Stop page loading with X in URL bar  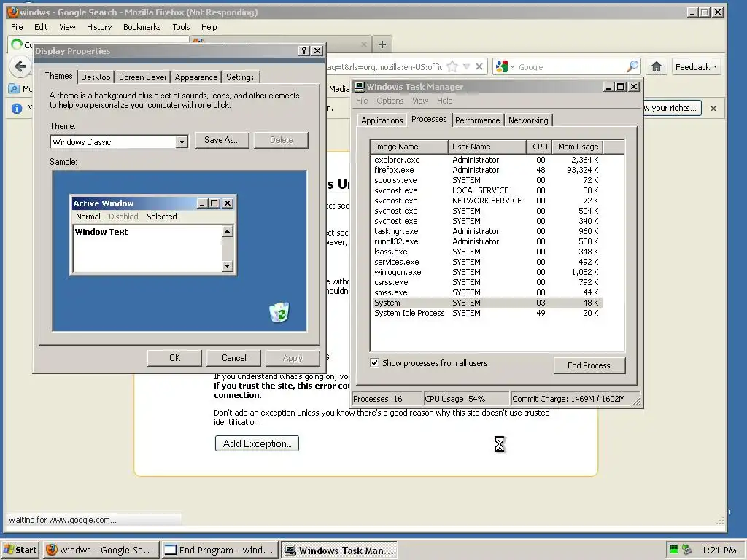click(x=479, y=66)
